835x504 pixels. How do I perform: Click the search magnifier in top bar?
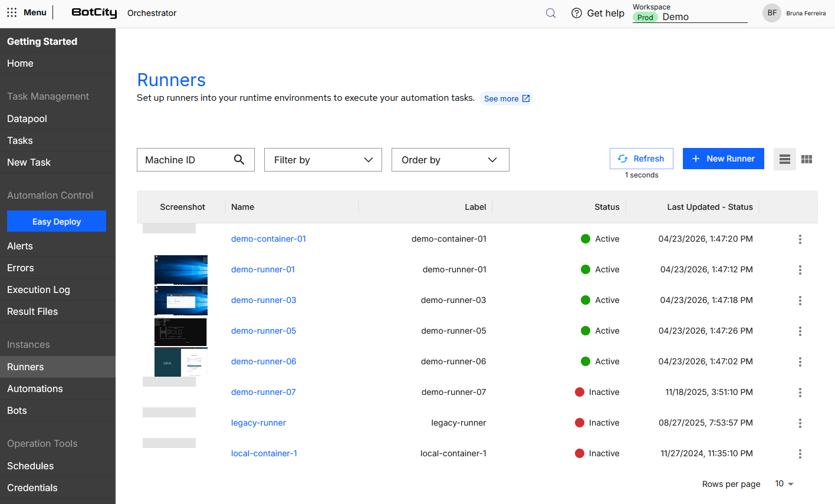coord(551,13)
